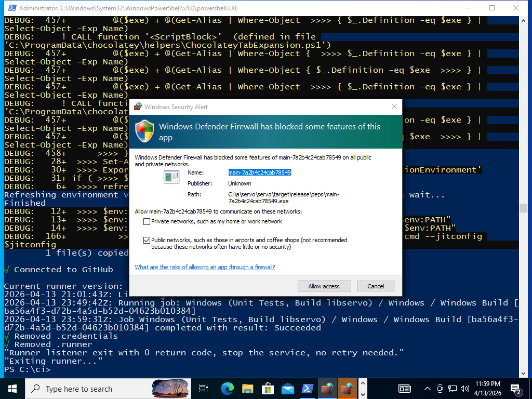Open File Explorer from the taskbar

[247, 389]
